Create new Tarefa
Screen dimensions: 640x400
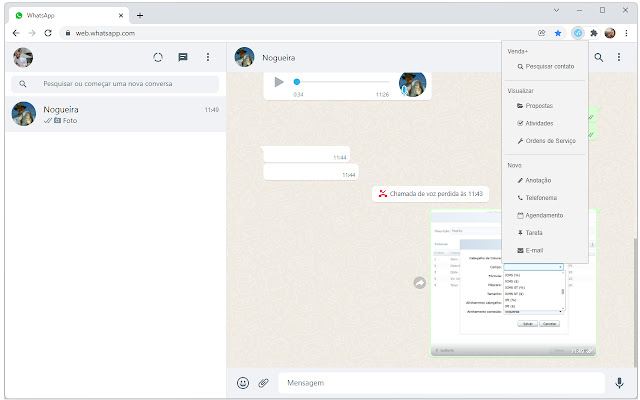pos(530,233)
